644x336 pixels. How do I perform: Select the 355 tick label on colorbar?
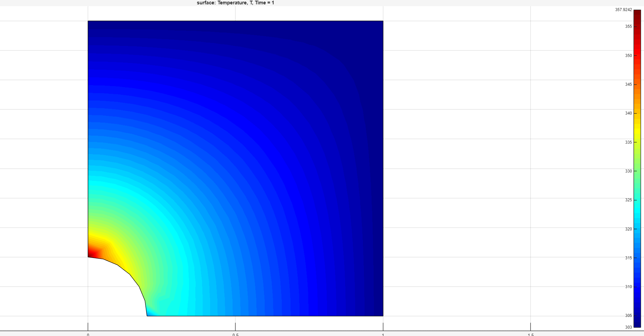[628, 26]
